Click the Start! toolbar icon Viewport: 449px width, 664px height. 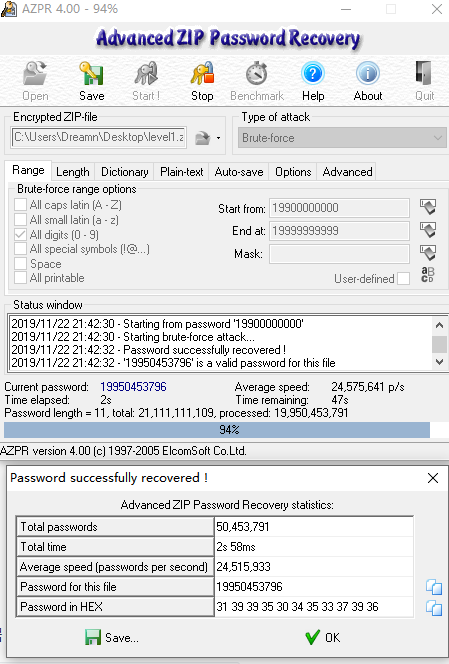146,81
